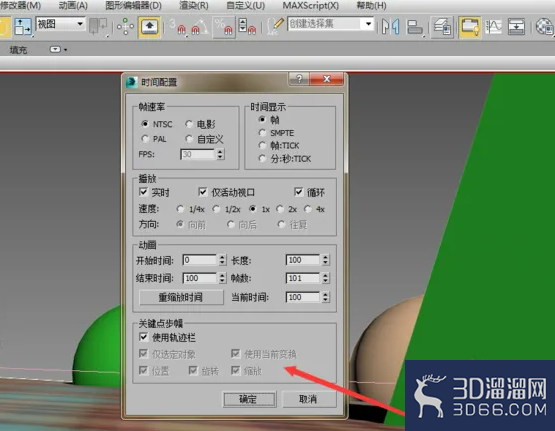Select PAL frame rate radio button

tap(144, 139)
